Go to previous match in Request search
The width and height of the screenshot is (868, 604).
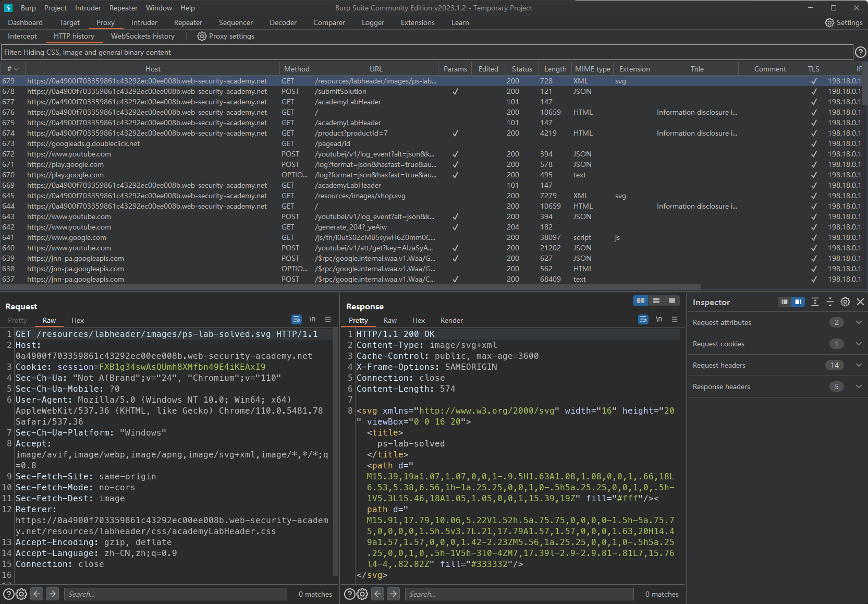click(36, 594)
